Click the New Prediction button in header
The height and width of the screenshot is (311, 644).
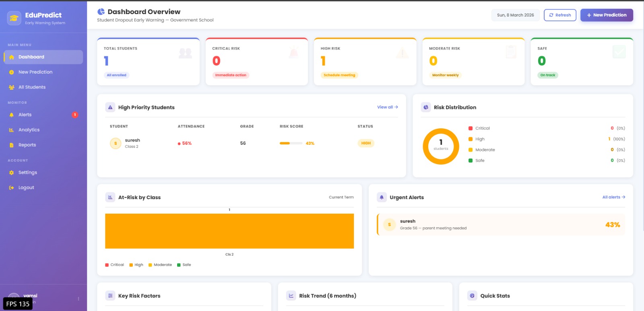pos(607,15)
